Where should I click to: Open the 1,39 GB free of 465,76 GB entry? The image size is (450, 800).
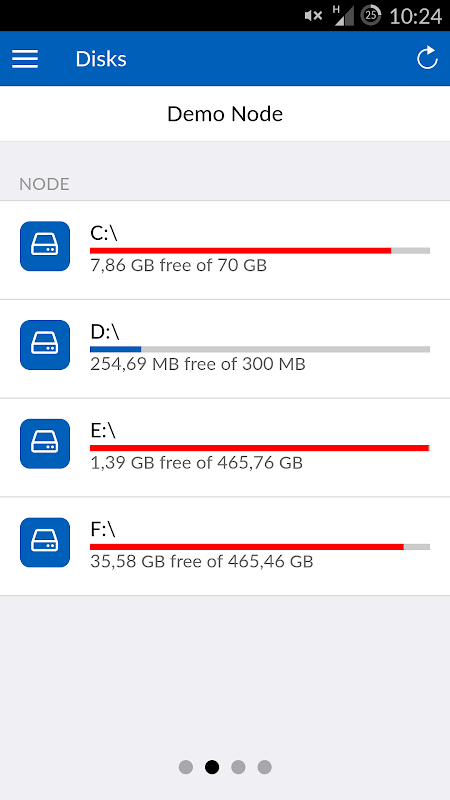click(x=196, y=463)
